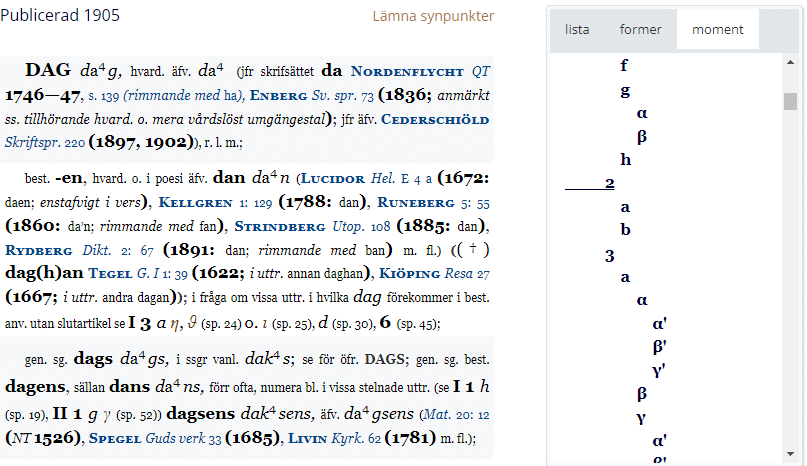Select moment α listed under g
This screenshot has height=466, width=807.
tap(642, 113)
